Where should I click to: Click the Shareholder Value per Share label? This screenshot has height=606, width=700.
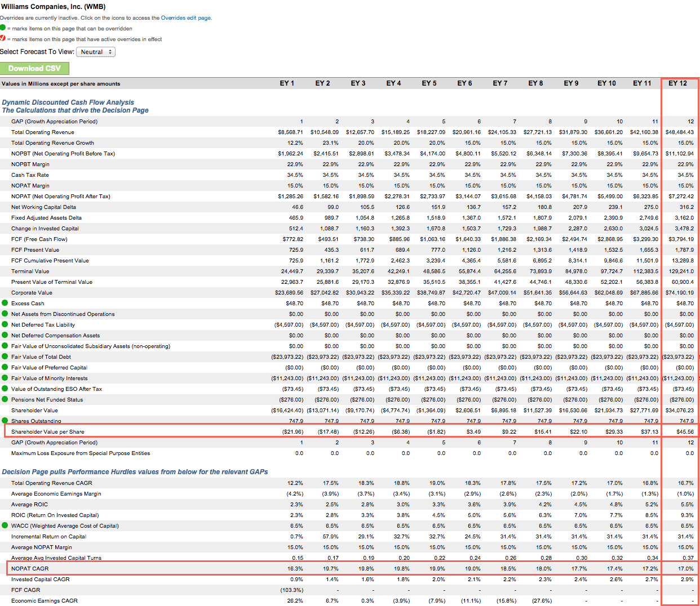click(48, 432)
